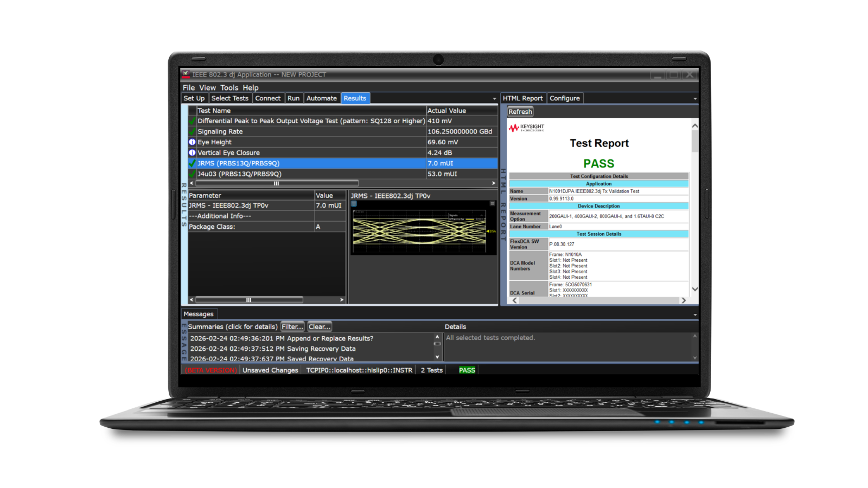Screen dimensions: 868x488
Task: Switch to the HTML Report tab
Action: (522, 98)
